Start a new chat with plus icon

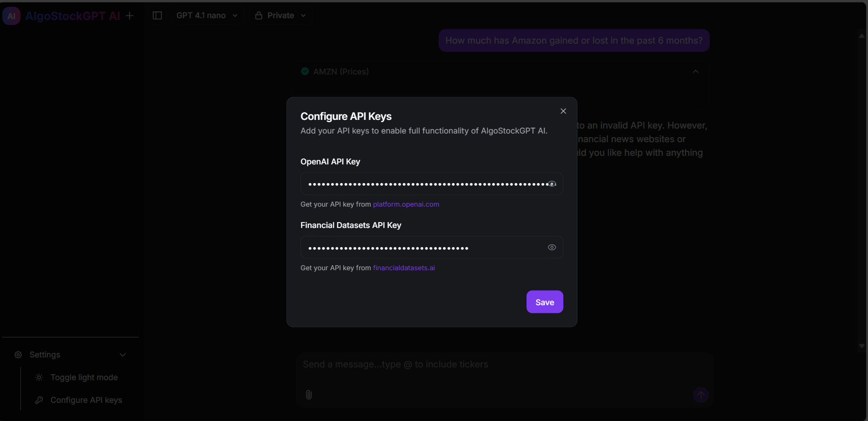(130, 16)
